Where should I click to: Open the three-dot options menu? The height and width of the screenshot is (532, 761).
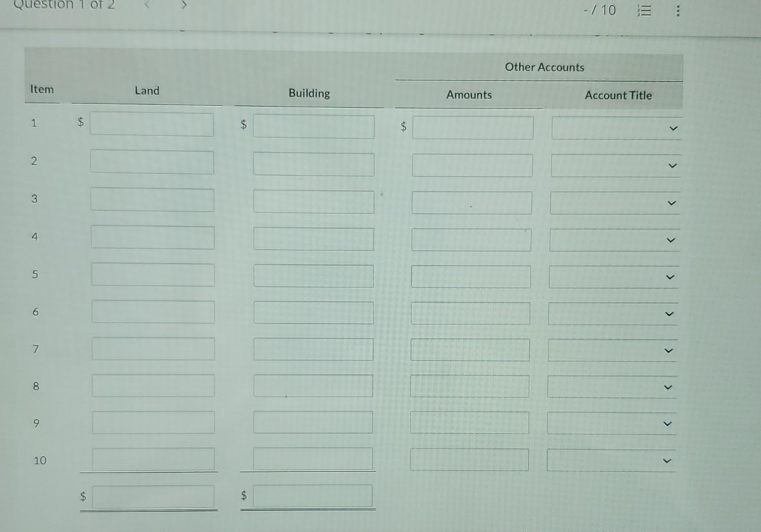(x=678, y=10)
